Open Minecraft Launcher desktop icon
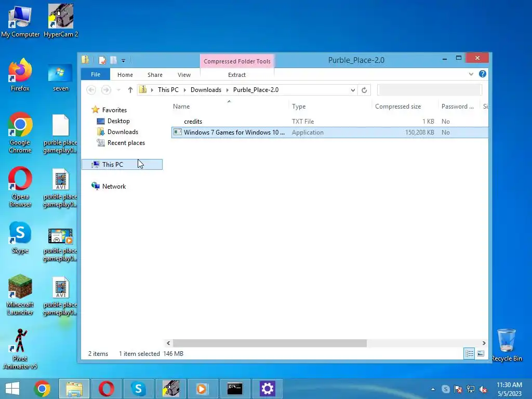The image size is (532, 399). point(20,295)
